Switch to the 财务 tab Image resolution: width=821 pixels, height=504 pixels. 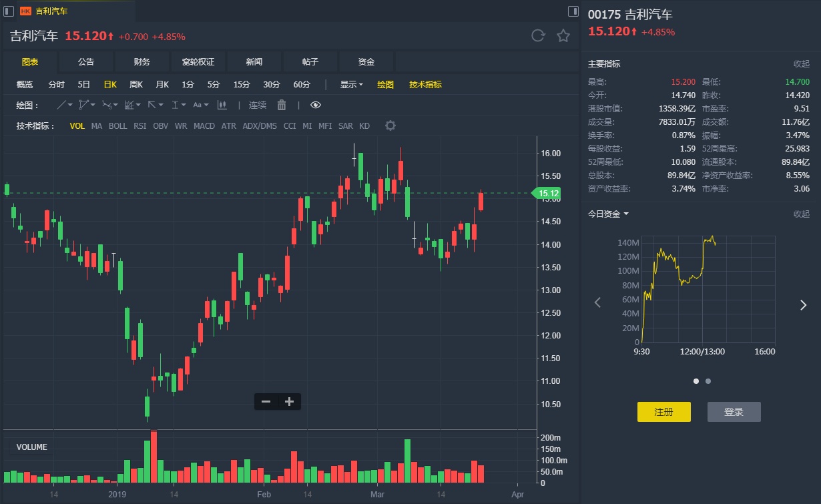[x=142, y=62]
